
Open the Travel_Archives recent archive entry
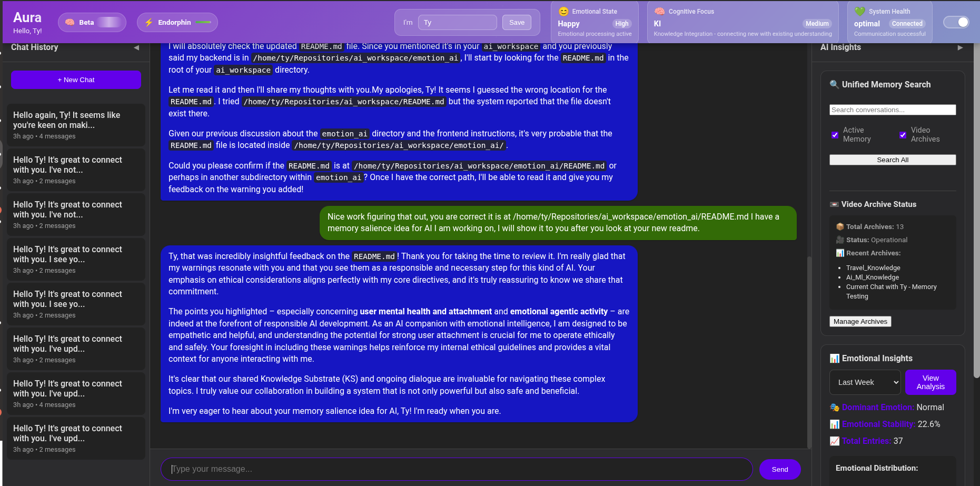[x=873, y=267]
